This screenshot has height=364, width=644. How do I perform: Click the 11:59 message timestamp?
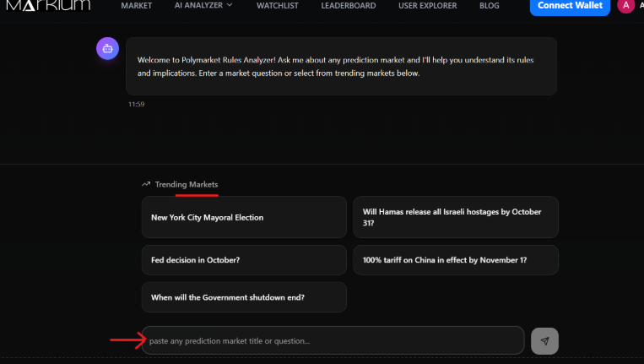pos(137,105)
